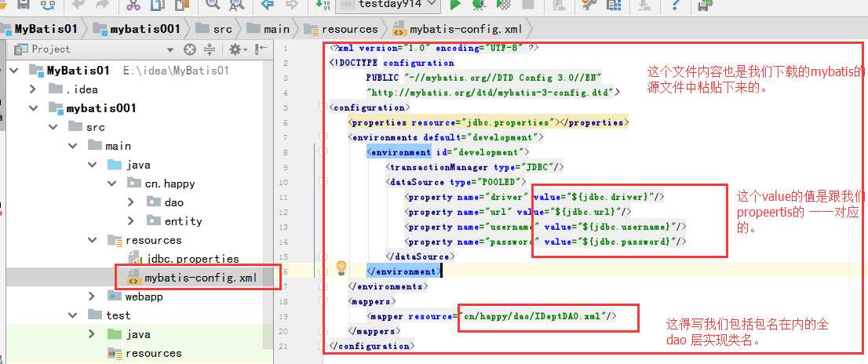Navigate Back with the blue left arrow
The image size is (868, 364).
click(268, 5)
